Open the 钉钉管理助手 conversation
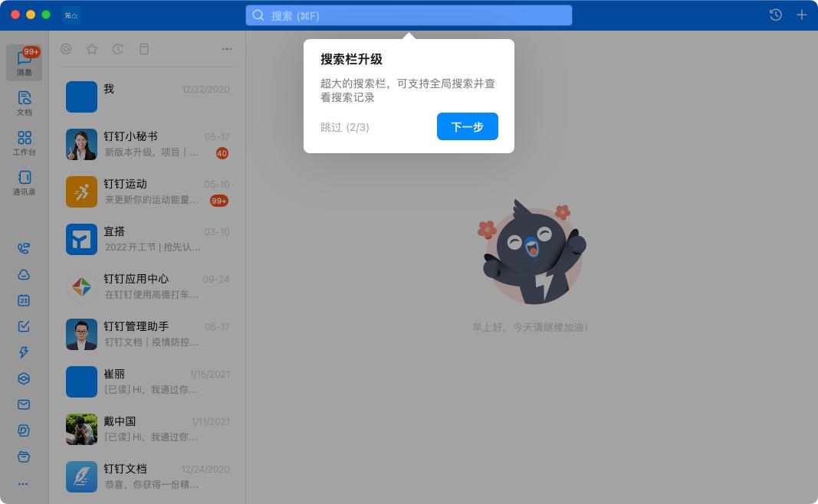The image size is (818, 504). click(x=148, y=334)
